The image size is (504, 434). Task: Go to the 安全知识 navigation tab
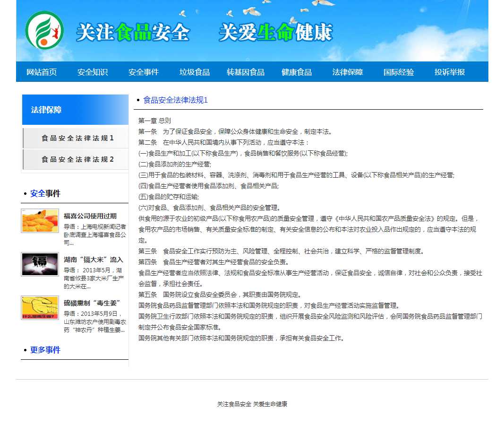(93, 72)
